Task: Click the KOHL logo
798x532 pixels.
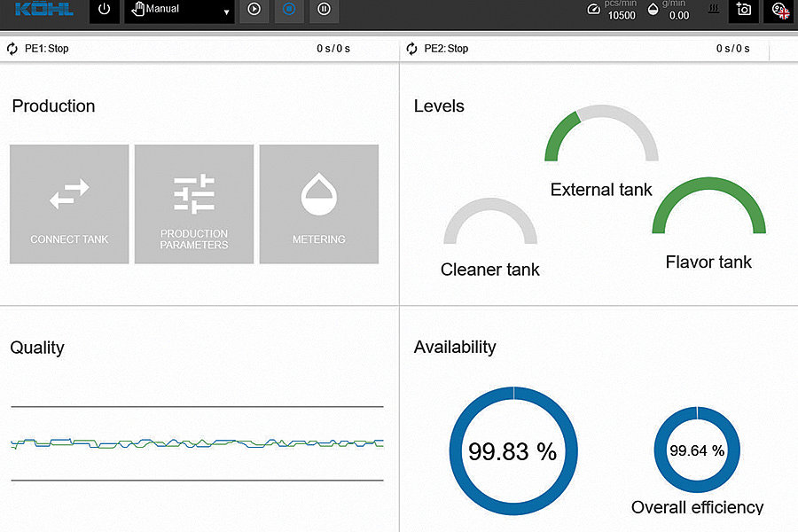Action: click(x=43, y=10)
